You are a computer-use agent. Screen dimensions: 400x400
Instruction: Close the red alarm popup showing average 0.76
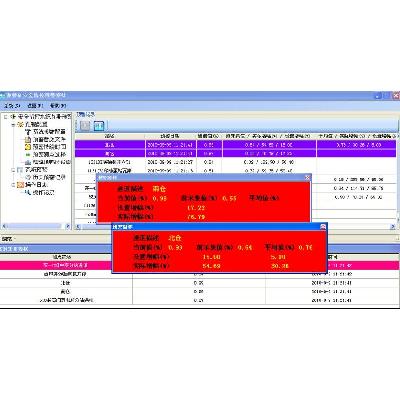coord(323,227)
